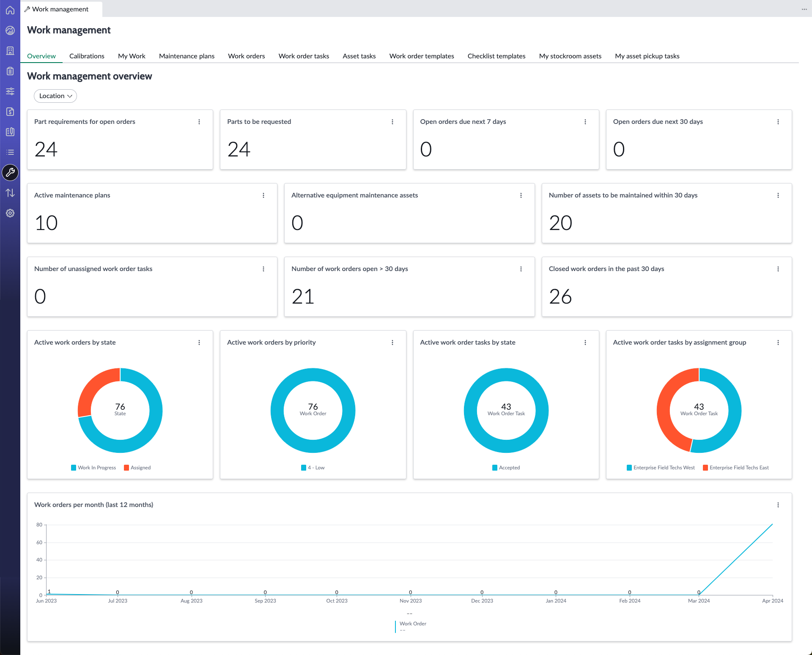Image resolution: width=812 pixels, height=655 pixels.
Task: Open options for Active work orders by priority
Action: click(392, 343)
